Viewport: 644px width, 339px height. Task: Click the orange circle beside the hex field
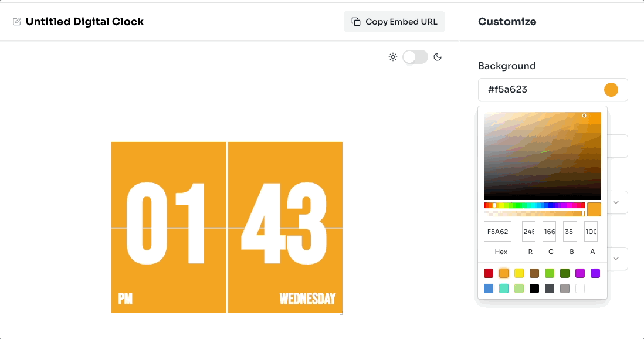[611, 89]
